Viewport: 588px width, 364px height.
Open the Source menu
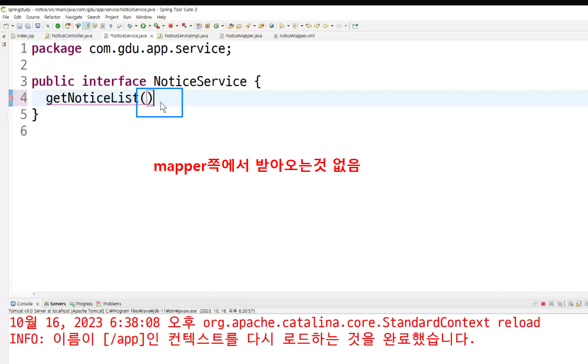33,17
